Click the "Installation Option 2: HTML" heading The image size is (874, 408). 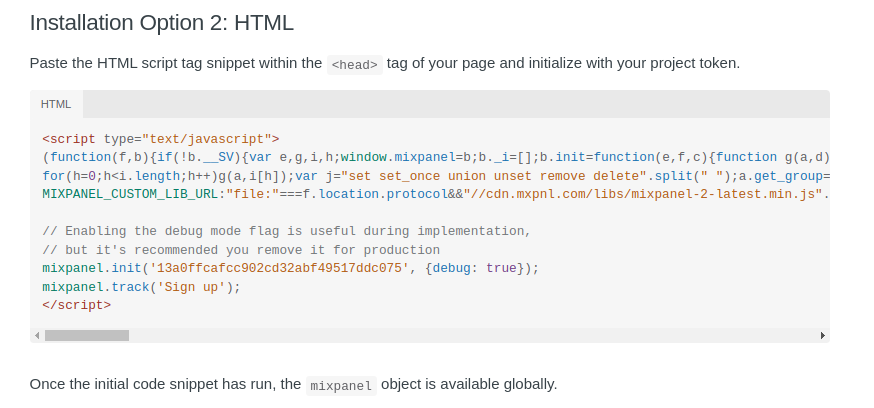coord(162,22)
